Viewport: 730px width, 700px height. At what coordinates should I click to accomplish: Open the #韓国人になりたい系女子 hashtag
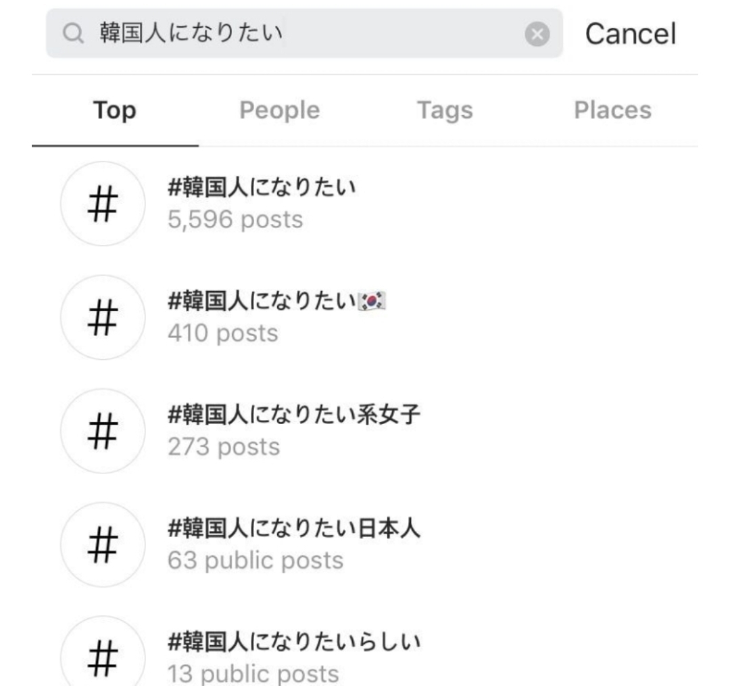point(294,417)
